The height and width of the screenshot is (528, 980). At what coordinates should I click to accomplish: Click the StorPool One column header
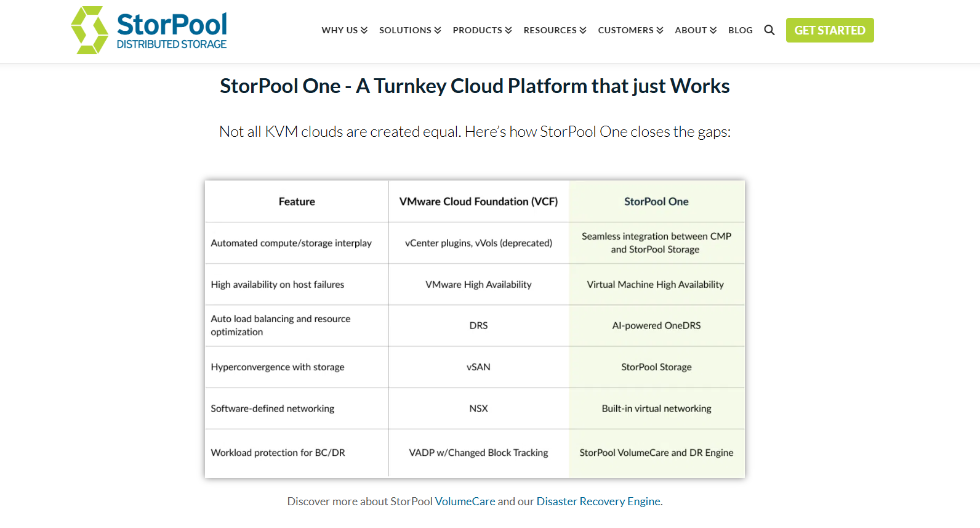coord(656,201)
